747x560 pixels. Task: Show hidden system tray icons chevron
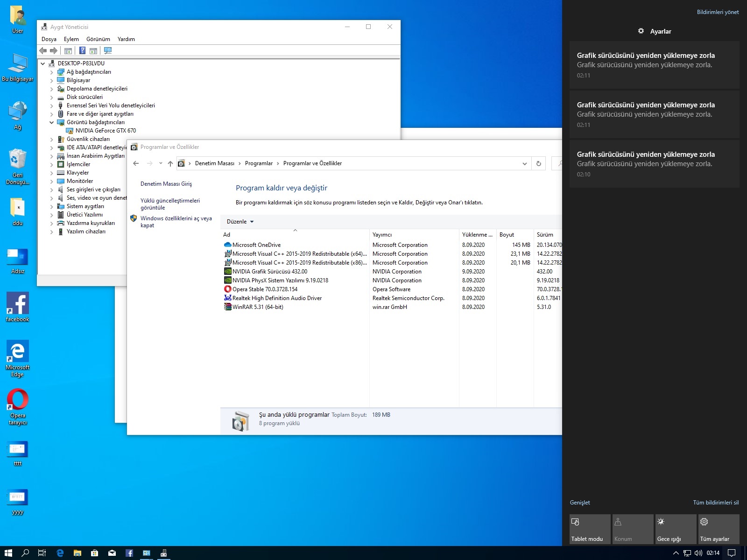676,553
